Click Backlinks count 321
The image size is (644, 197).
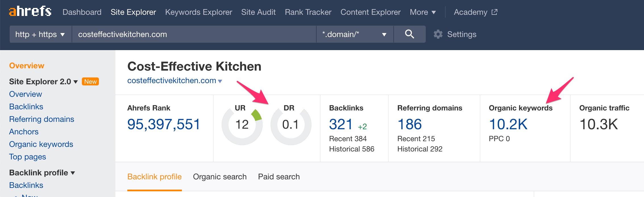pyautogui.click(x=341, y=124)
